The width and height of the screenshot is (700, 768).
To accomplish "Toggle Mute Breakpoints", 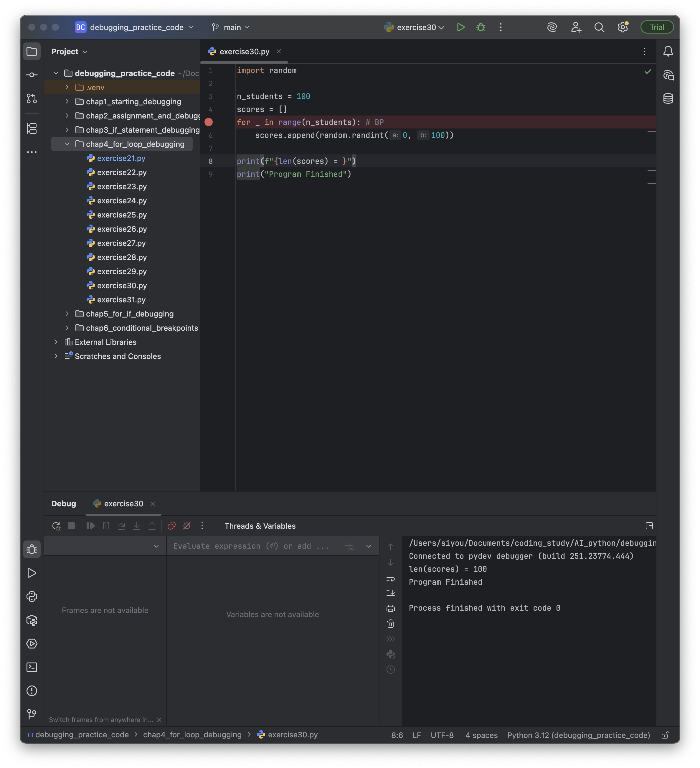I will point(186,526).
